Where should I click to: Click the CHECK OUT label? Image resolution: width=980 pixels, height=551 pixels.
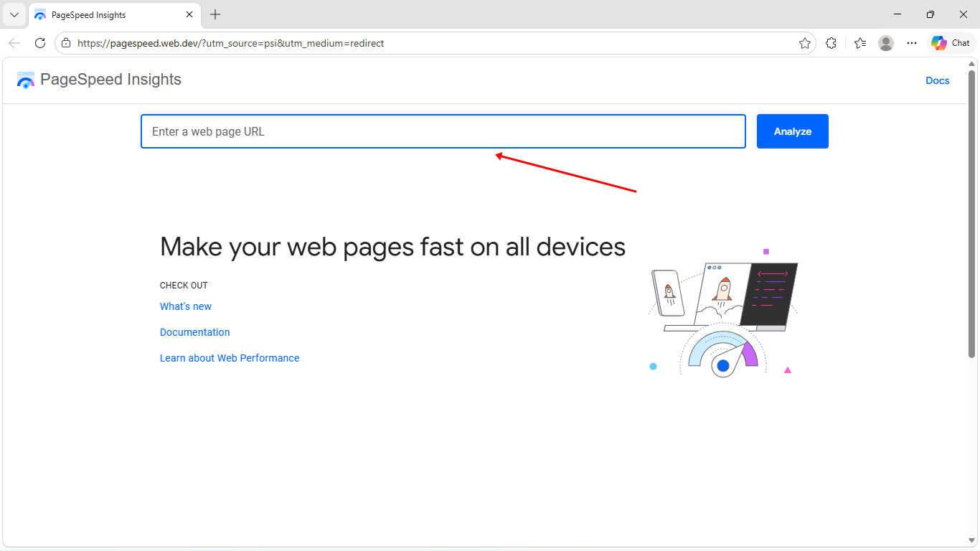tap(184, 286)
